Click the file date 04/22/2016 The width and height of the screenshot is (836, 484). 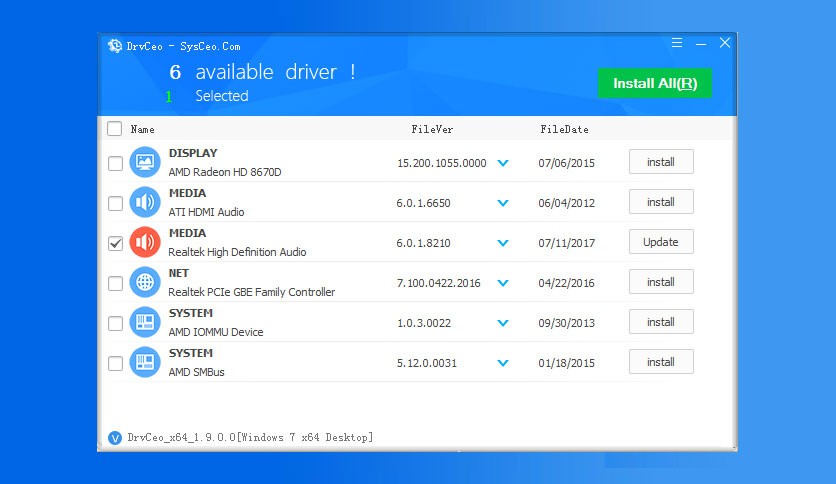click(566, 283)
